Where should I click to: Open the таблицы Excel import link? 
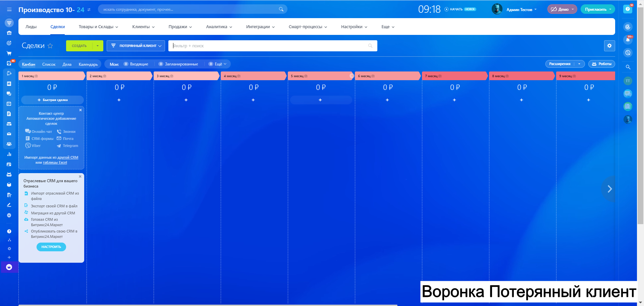55,162
